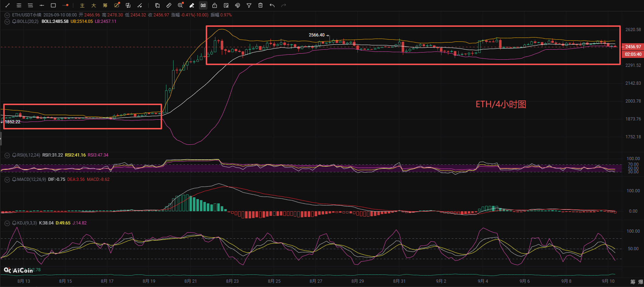644x287 pixels.
Task: Open the more drawing tools ellipsis
Action: click(x=65, y=5)
